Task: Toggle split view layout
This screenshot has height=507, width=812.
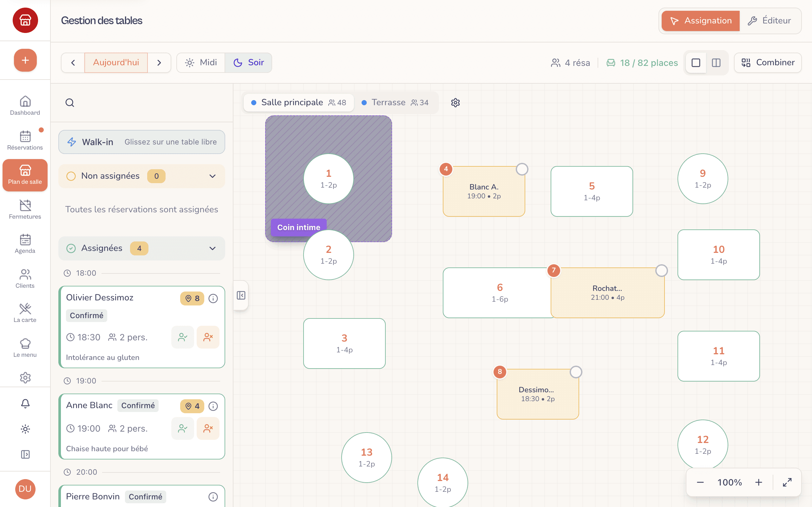Action: click(x=716, y=63)
